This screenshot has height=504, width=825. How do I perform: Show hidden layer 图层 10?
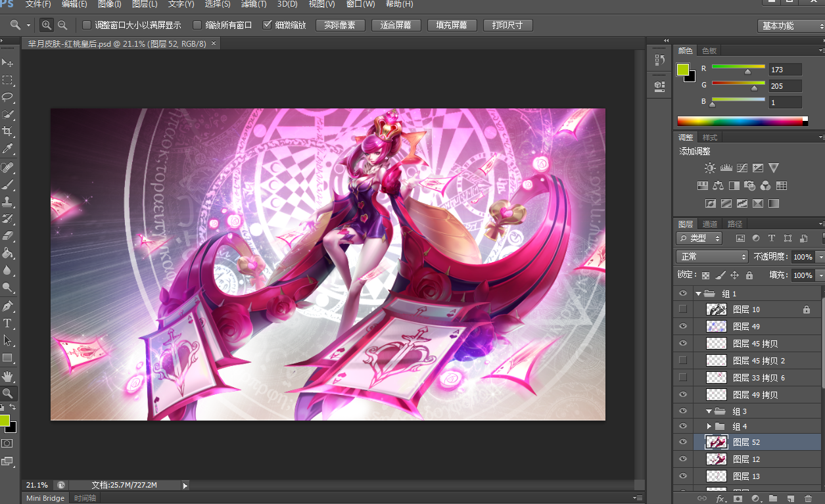point(683,309)
